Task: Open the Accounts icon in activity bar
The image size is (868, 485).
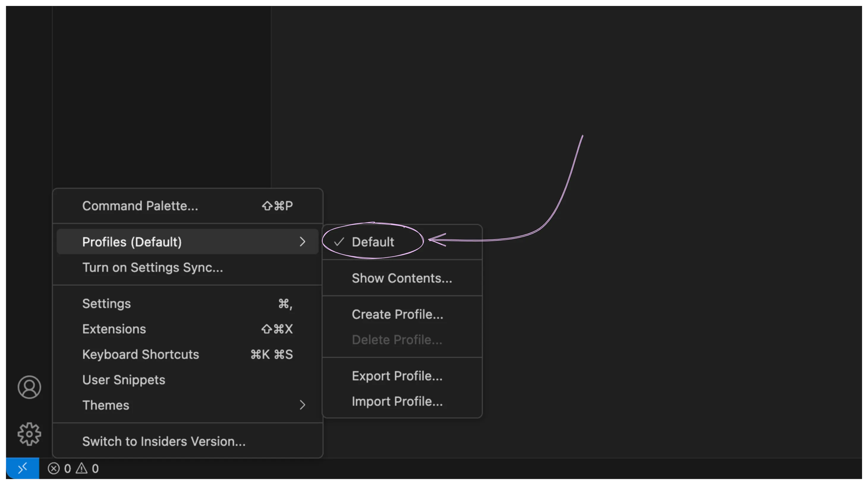Action: (x=29, y=387)
